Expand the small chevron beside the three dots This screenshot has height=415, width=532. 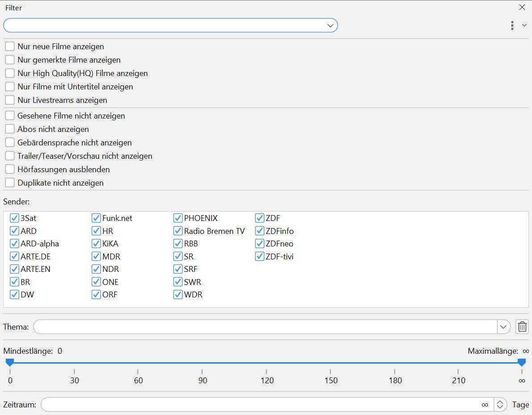[524, 25]
